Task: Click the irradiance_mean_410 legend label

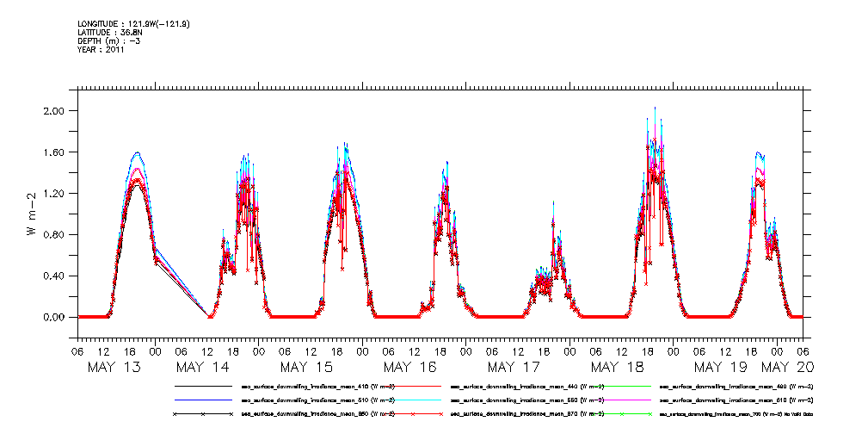Action: click(317, 386)
